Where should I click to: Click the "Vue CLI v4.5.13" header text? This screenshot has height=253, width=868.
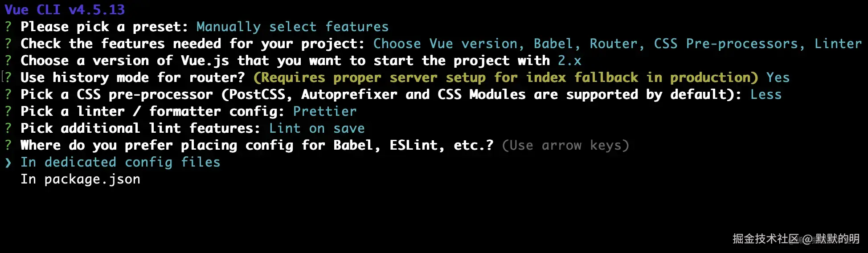[x=65, y=10]
